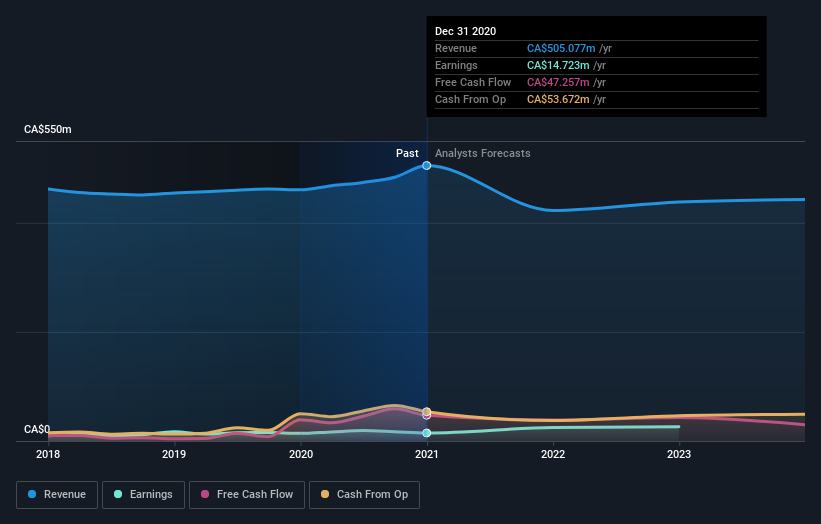The height and width of the screenshot is (524, 821).
Task: Toggle the Free Cash Flow legend button
Action: coord(247,495)
